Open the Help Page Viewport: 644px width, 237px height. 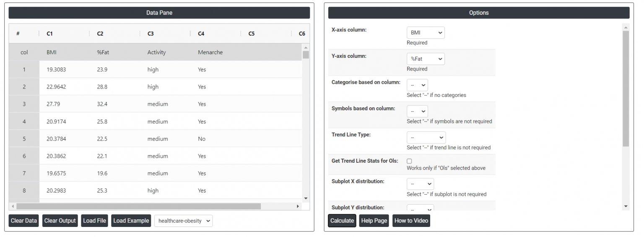point(374,221)
